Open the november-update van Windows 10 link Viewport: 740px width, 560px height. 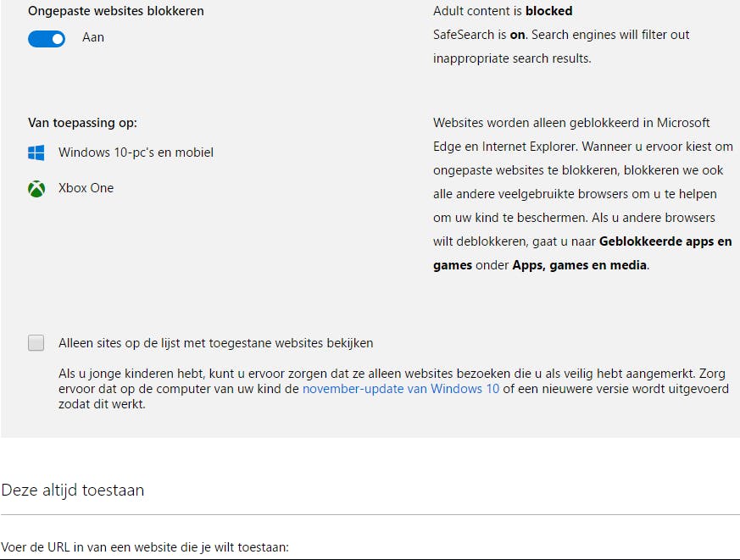[401, 389]
